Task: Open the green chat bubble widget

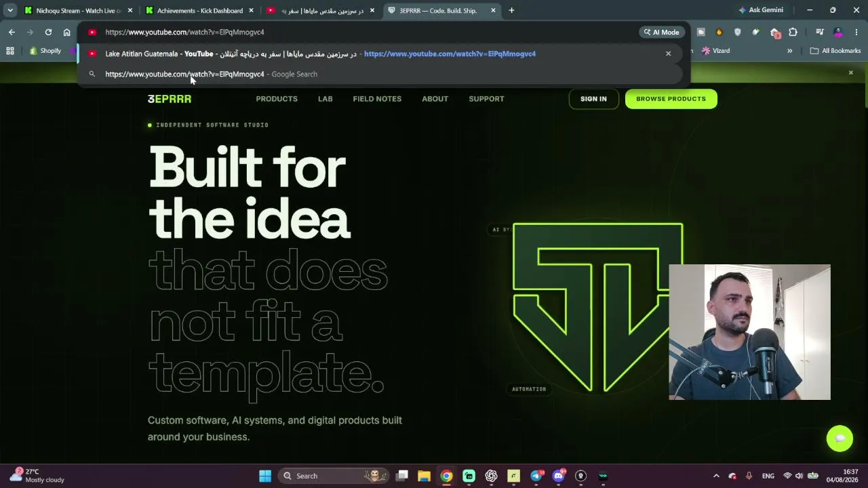Action: 840,438
